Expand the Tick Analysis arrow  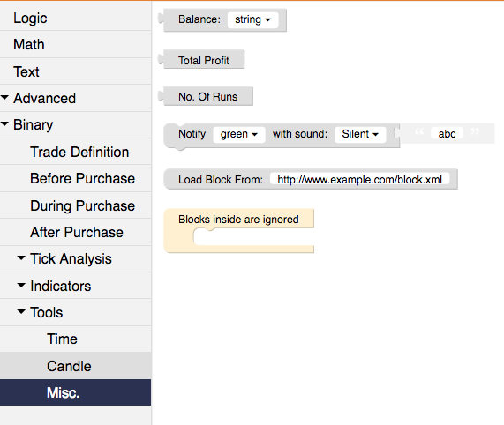point(21,257)
